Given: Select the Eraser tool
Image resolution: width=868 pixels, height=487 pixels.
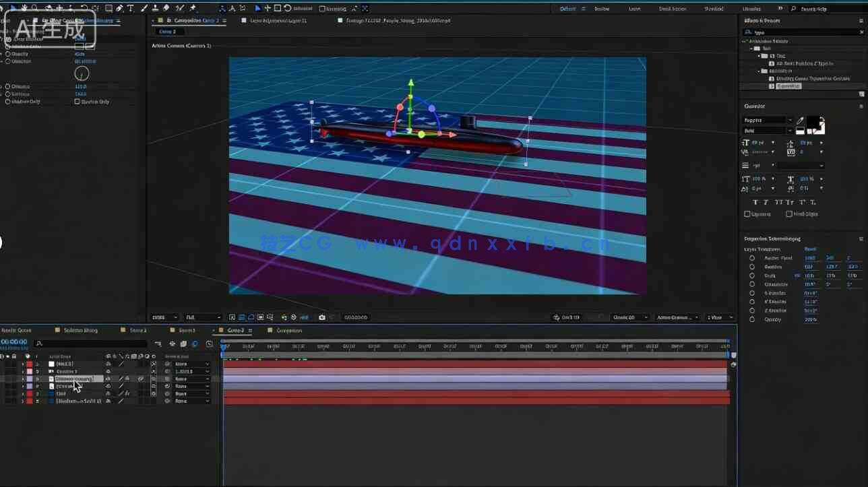Looking at the screenshot, I should pos(166,8).
